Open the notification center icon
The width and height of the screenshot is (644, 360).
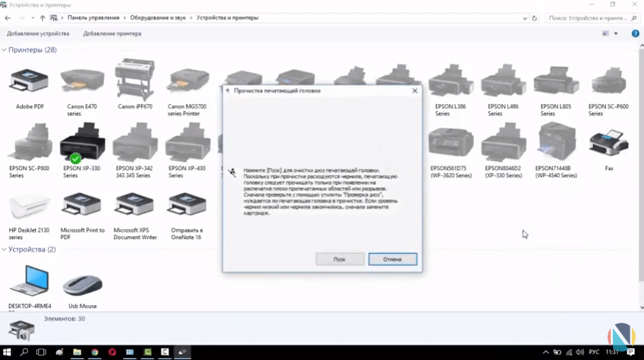click(x=631, y=352)
